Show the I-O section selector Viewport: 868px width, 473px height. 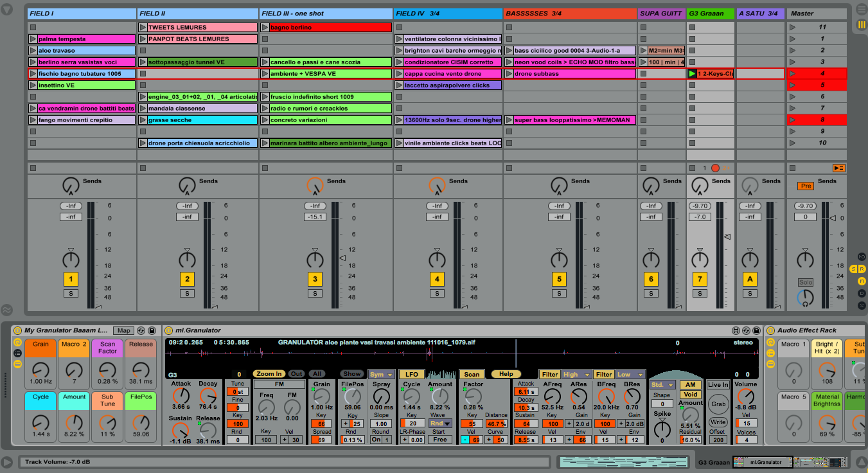click(862, 257)
